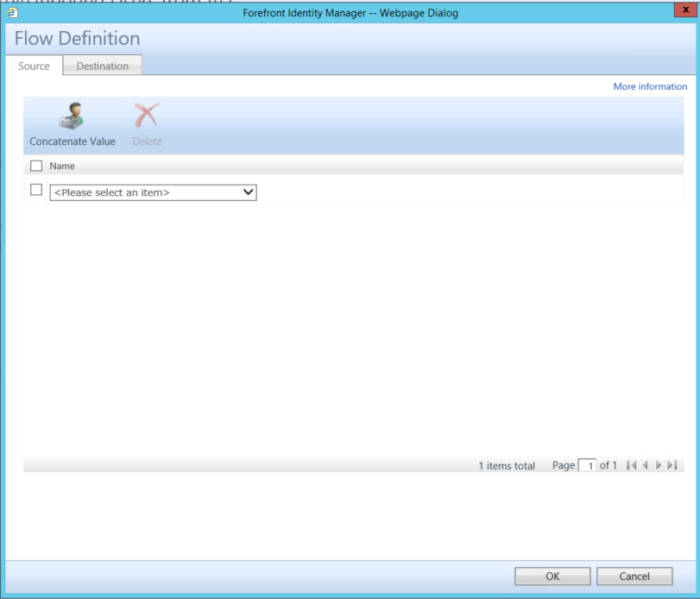Go to previous page arrow
This screenshot has height=599, width=700.
(x=645, y=465)
